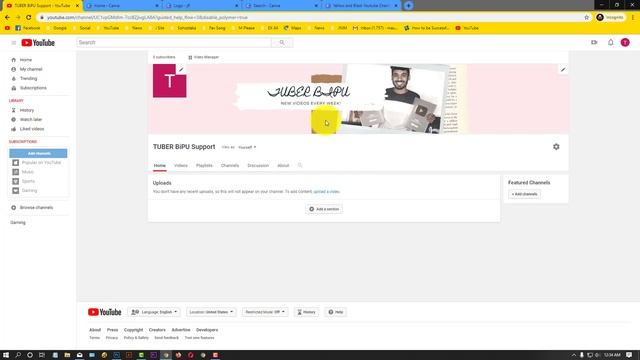640x360 pixels.
Task: Open Watch later clock icon
Action: click(x=13, y=120)
